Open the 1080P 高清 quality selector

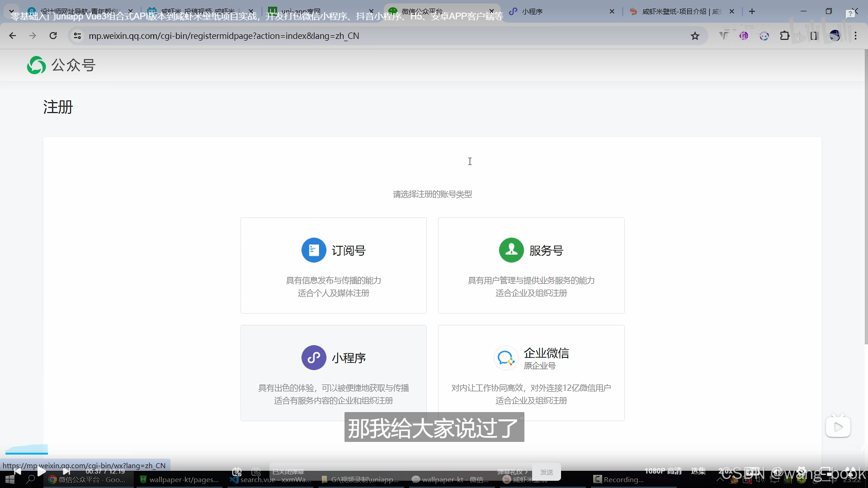[x=663, y=471]
